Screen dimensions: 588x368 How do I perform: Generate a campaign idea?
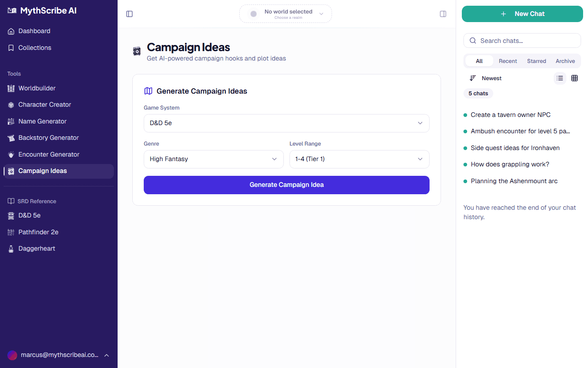click(286, 185)
